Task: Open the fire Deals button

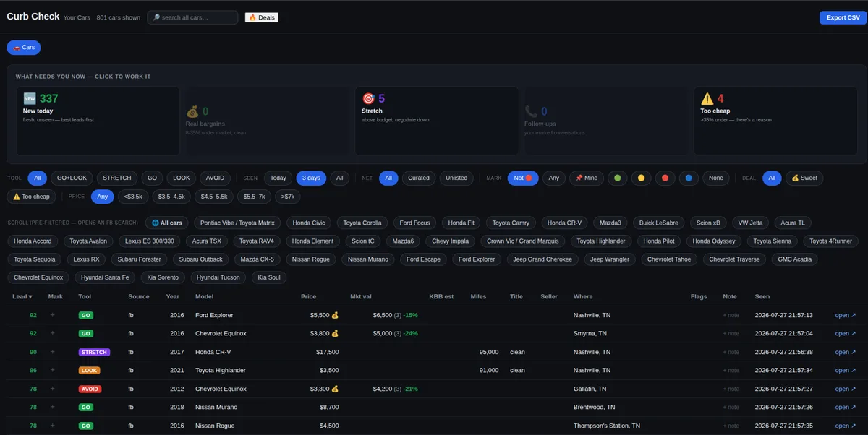Action: coord(262,17)
